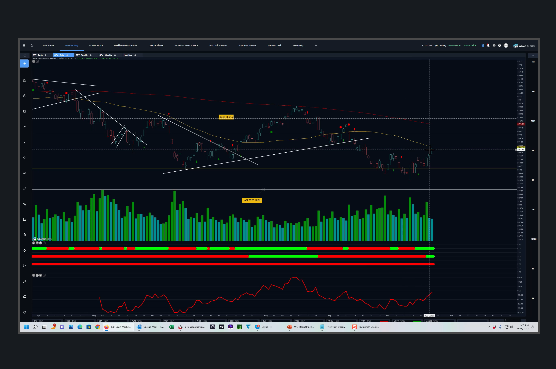The width and height of the screenshot is (556, 369).
Task: Select the highlighted blue chart sub-tab
Action: pos(63,55)
